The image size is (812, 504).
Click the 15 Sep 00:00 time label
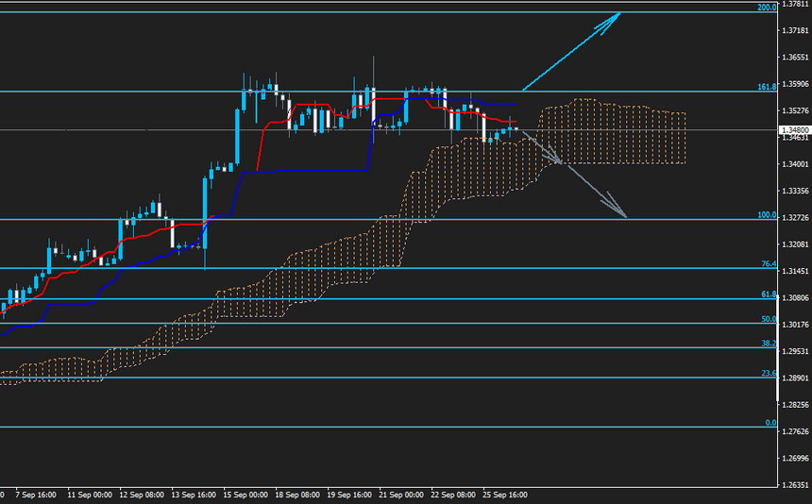pyautogui.click(x=245, y=496)
